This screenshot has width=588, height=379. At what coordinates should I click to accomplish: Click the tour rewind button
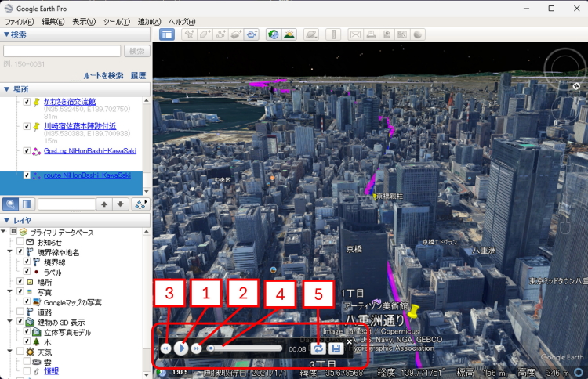166,348
